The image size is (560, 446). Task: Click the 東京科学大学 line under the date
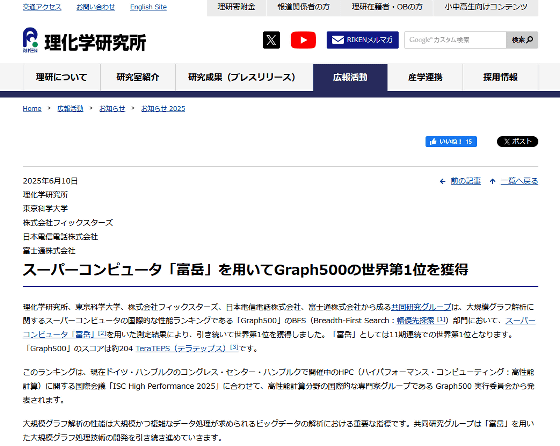coord(45,209)
